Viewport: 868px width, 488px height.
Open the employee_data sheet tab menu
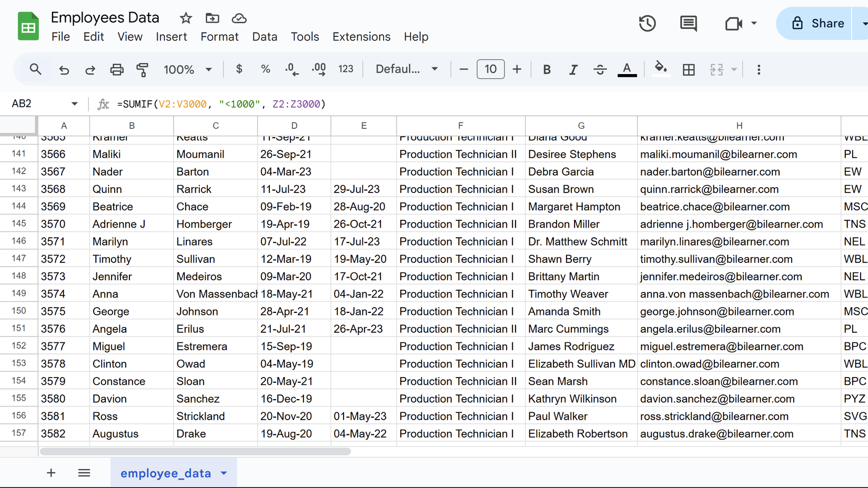pos(223,473)
